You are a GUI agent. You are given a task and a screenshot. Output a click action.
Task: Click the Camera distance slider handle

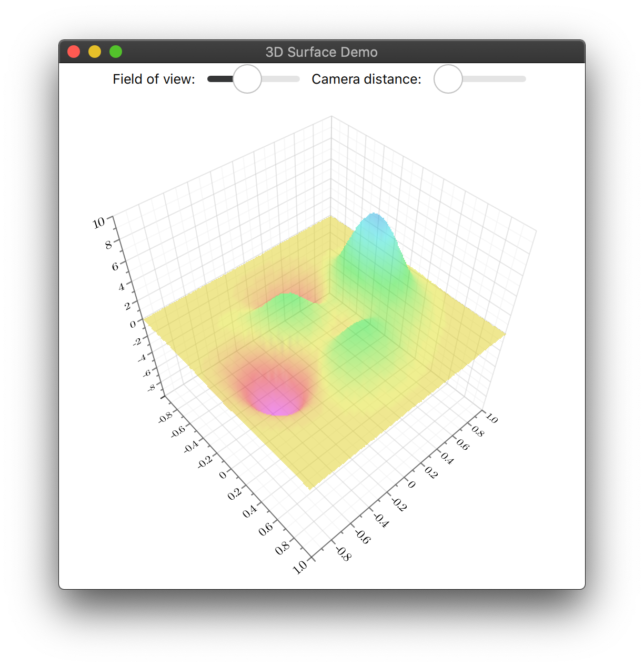pyautogui.click(x=448, y=79)
